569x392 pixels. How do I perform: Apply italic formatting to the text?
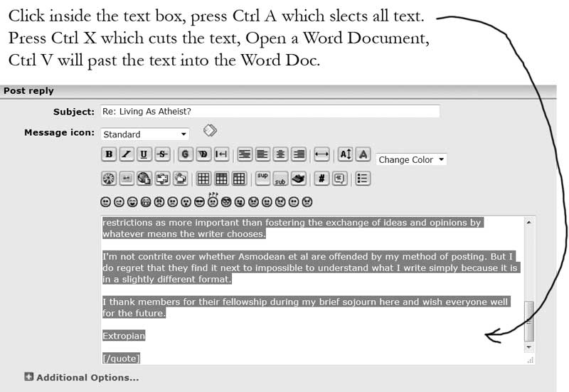127,154
